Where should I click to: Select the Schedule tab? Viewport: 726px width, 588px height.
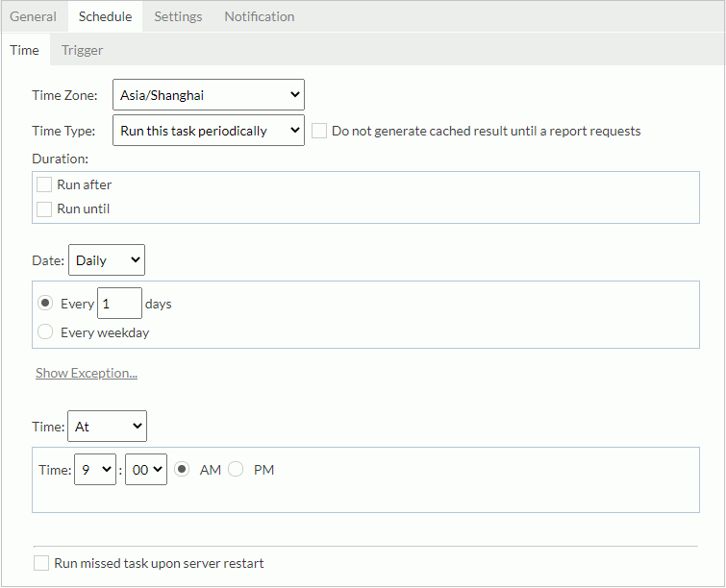[x=105, y=16]
